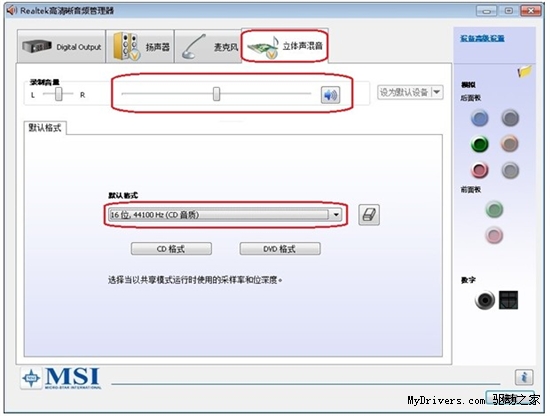Select the green front panel jack
Viewport: 550px width, 416px height.
(494, 209)
